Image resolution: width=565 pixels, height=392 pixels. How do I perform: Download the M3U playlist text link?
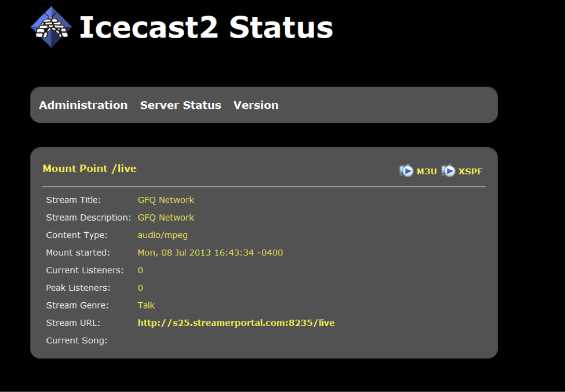click(x=427, y=172)
